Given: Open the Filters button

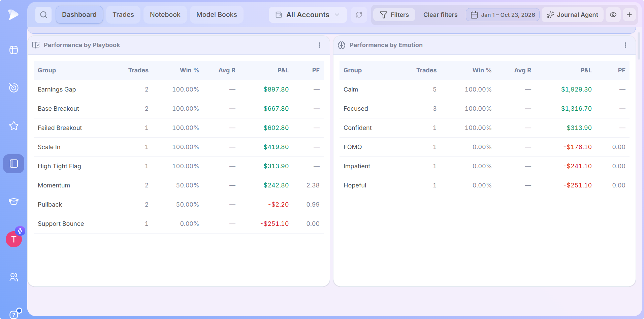Looking at the screenshot, I should click(394, 15).
